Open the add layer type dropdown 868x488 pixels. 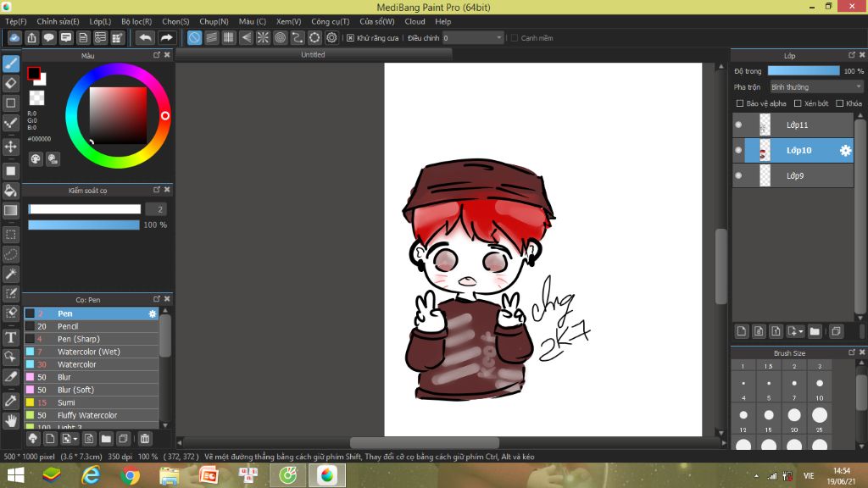(x=795, y=331)
